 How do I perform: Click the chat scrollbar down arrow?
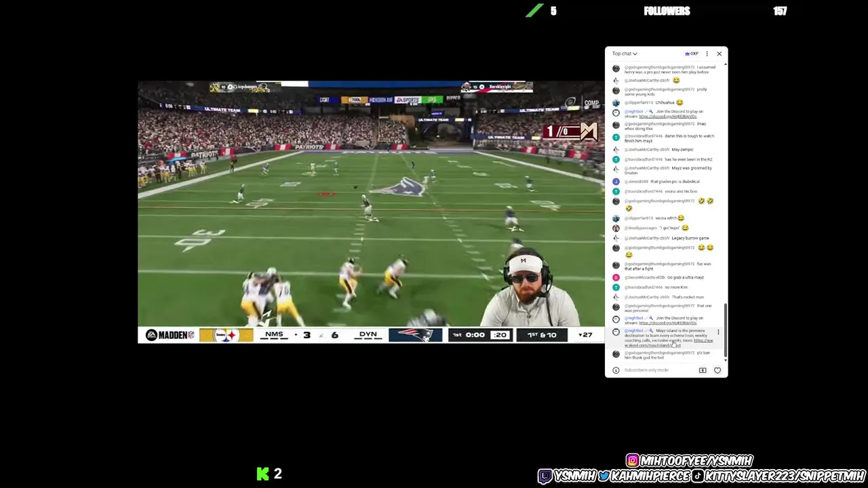pyautogui.click(x=725, y=361)
